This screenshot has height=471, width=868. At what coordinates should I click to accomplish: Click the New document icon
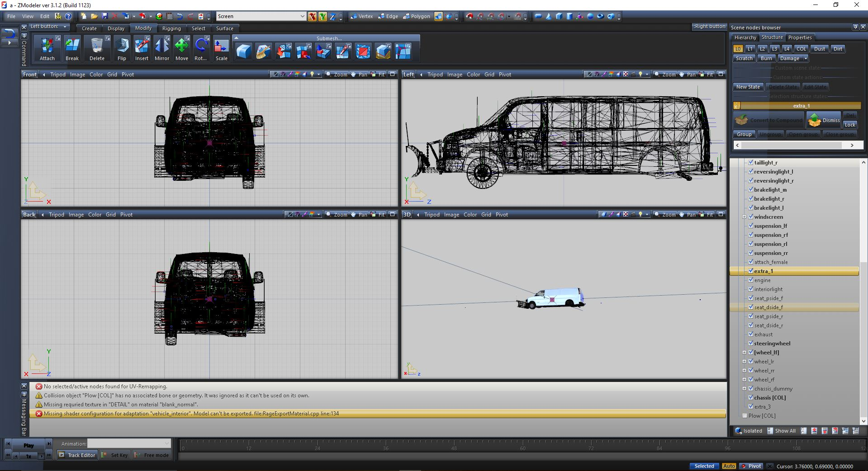(x=84, y=16)
